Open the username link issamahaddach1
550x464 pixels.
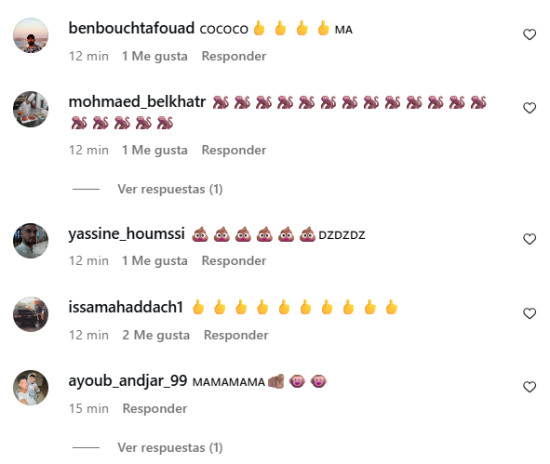(x=126, y=307)
